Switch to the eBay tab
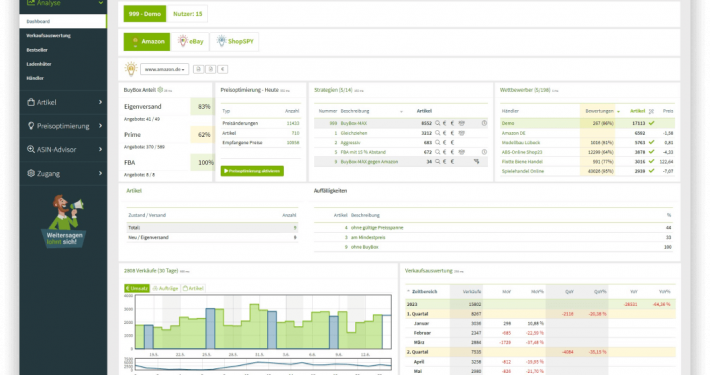Viewport: 710px width, 375px height. pos(191,41)
